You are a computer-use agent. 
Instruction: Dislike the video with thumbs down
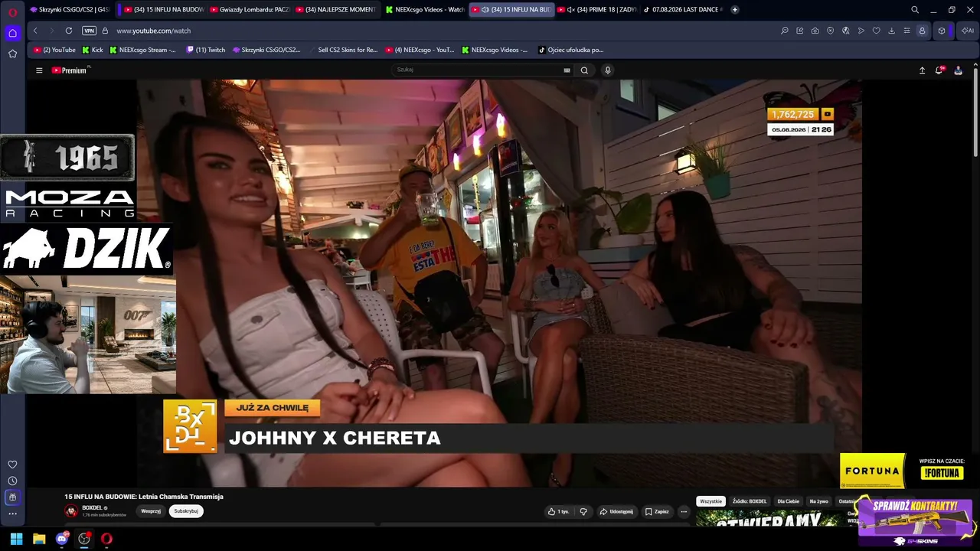583,511
